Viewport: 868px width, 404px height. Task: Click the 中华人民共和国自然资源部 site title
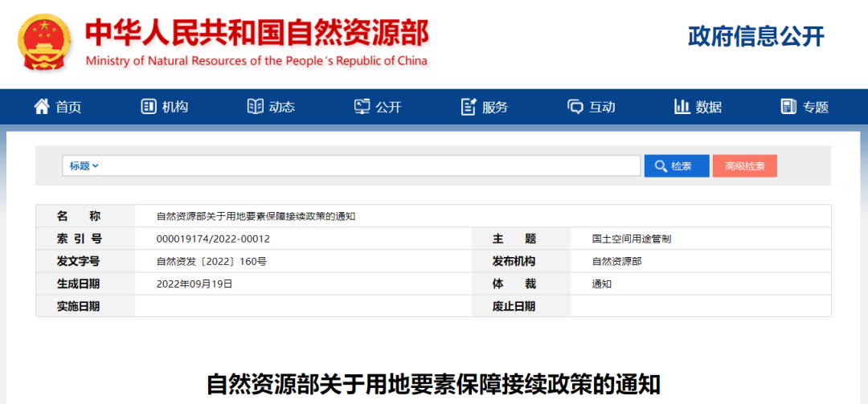click(256, 32)
